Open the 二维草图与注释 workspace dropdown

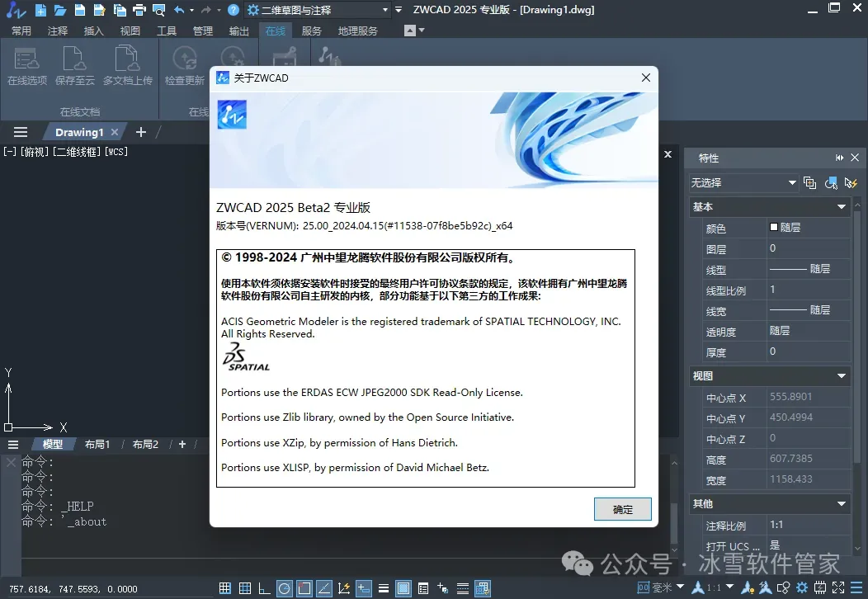pos(318,10)
